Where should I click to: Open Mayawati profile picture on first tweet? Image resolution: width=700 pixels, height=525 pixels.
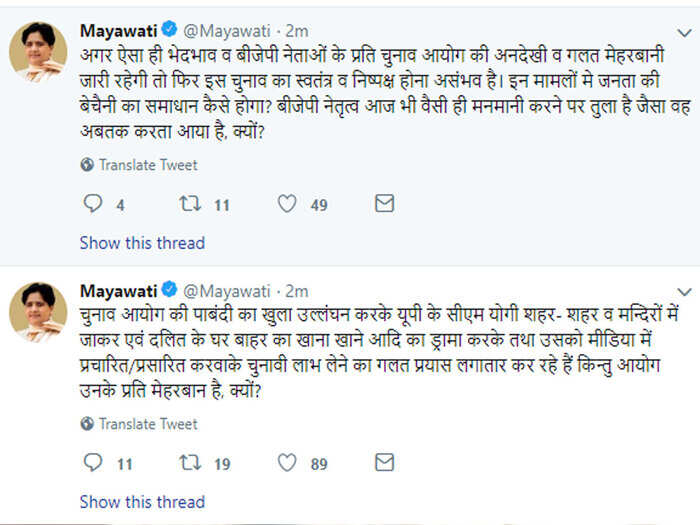click(38, 51)
